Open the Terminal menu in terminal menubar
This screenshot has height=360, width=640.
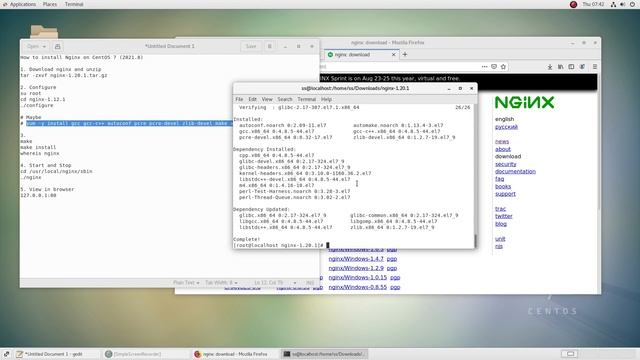(x=307, y=99)
